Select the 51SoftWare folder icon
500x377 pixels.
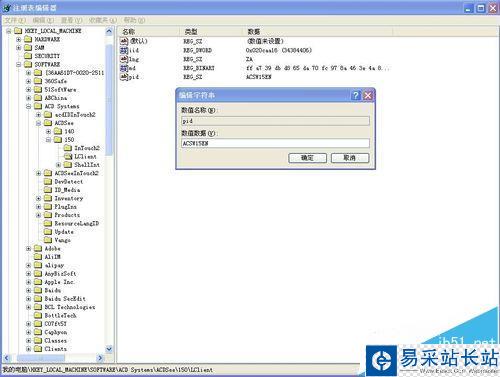pyautogui.click(x=38, y=89)
